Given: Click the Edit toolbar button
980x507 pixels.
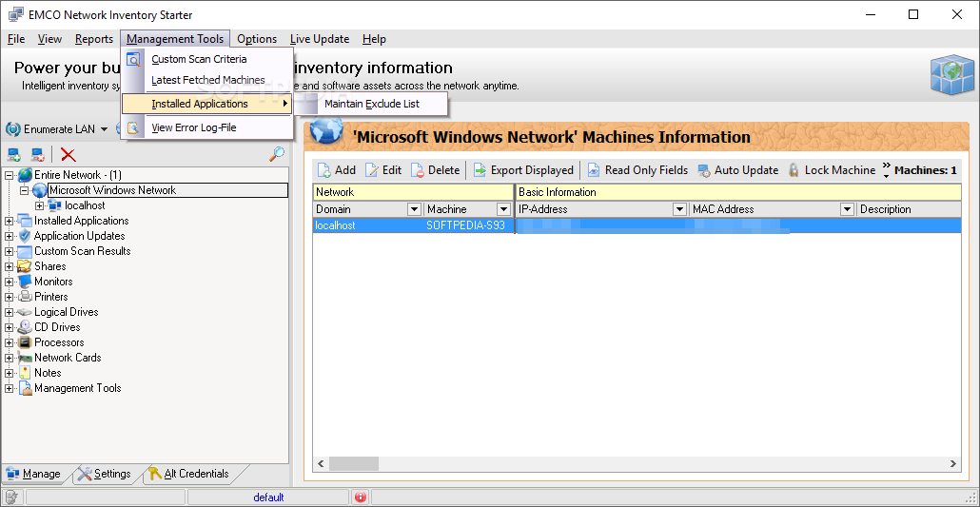Looking at the screenshot, I should pyautogui.click(x=383, y=170).
